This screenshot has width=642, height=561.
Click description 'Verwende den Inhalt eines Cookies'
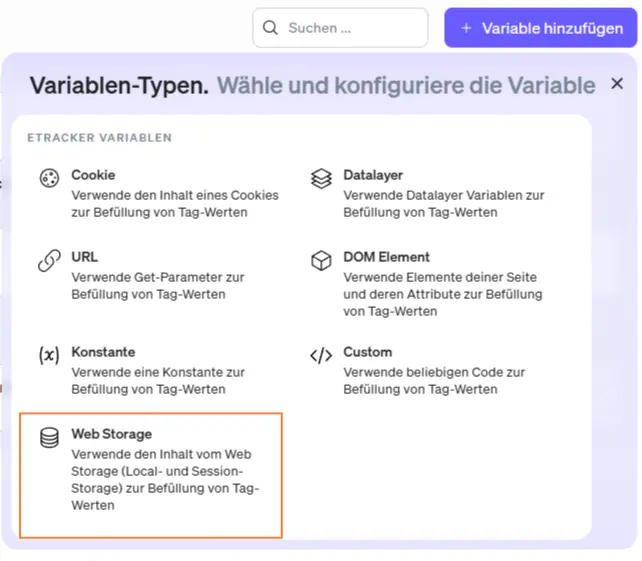click(175, 195)
